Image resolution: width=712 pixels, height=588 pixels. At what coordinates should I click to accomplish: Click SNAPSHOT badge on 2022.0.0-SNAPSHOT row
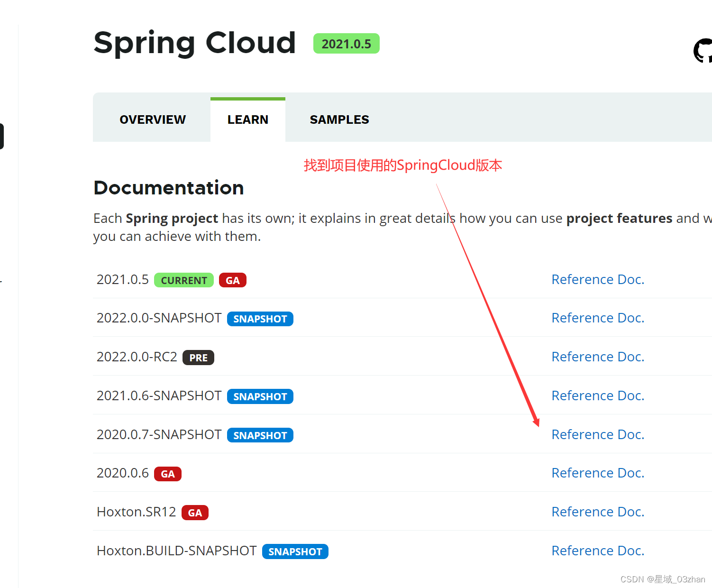pos(260,319)
